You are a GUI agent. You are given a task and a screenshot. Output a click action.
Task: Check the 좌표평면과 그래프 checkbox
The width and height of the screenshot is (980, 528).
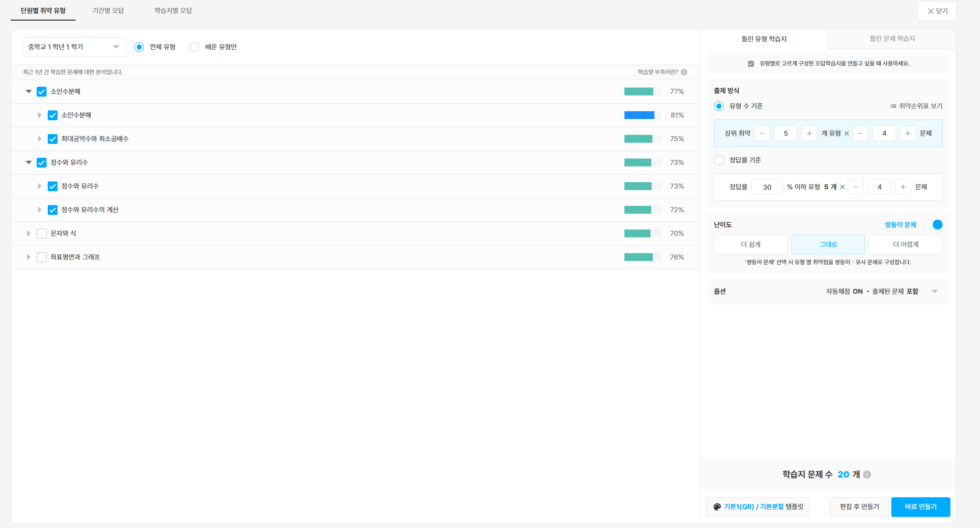pyautogui.click(x=41, y=257)
